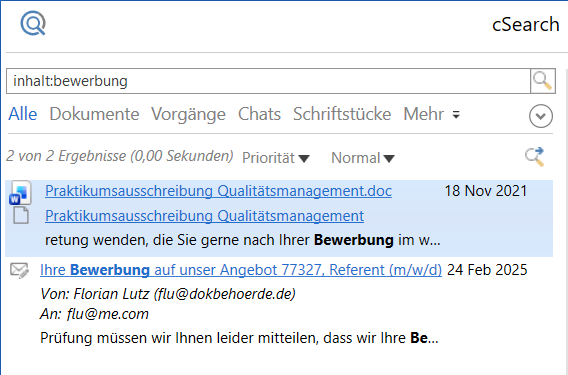Click the cSearch magnifier logo icon
Viewport: 568px width, 375px height.
[33, 23]
